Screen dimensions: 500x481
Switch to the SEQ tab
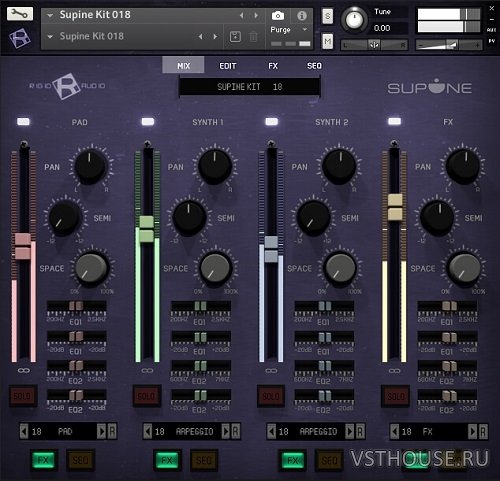pos(314,66)
